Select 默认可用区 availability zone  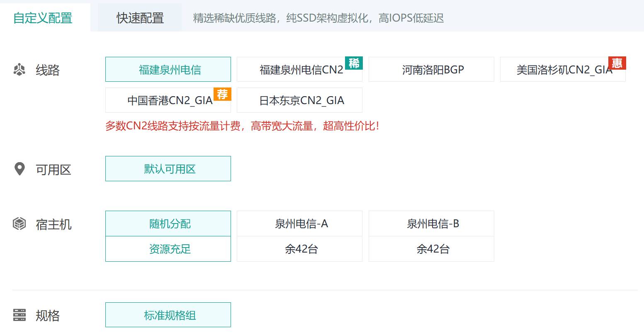click(x=168, y=169)
